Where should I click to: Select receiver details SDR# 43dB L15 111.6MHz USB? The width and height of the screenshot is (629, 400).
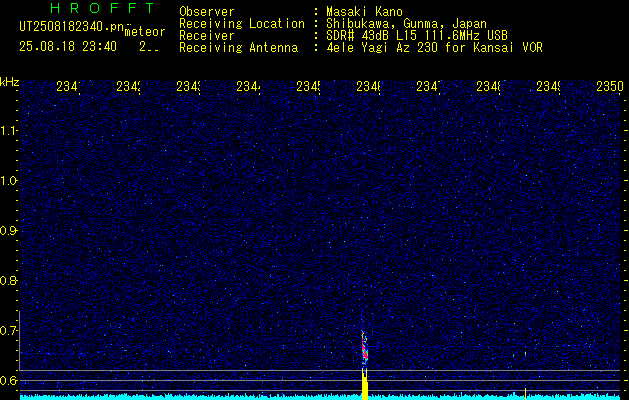pos(417,36)
